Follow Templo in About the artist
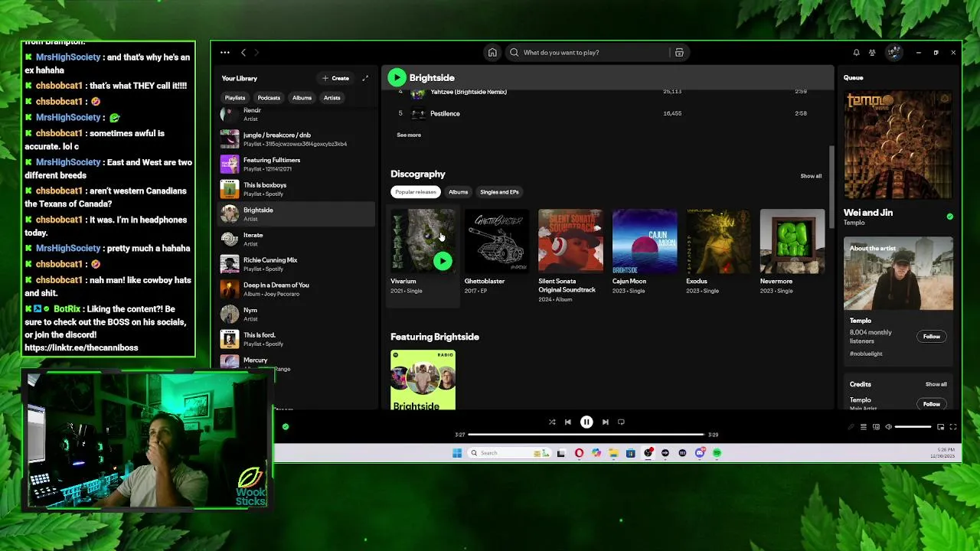The width and height of the screenshot is (980, 551). coord(932,337)
